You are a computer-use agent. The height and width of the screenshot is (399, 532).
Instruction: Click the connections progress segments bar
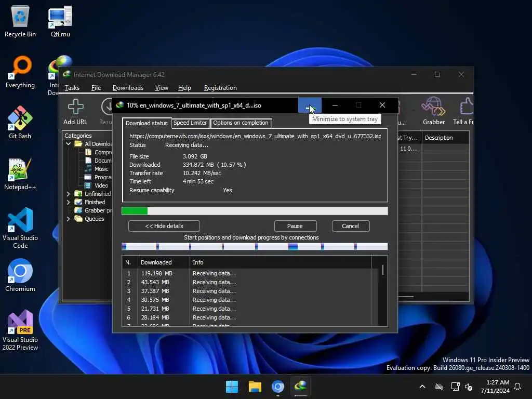pyautogui.click(x=255, y=246)
